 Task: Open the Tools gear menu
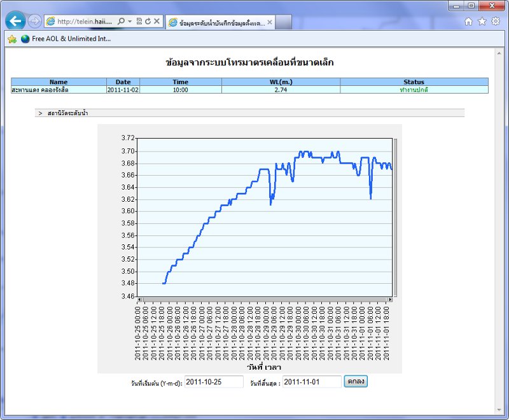(x=496, y=21)
